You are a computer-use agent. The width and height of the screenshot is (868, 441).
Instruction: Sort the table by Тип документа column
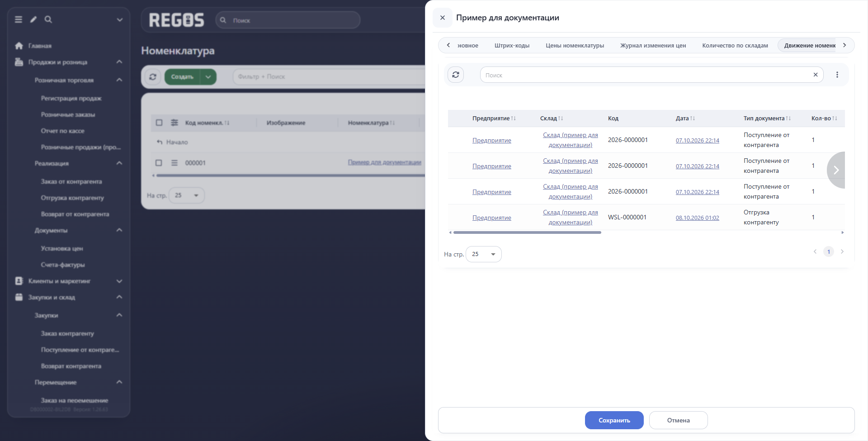point(767,119)
